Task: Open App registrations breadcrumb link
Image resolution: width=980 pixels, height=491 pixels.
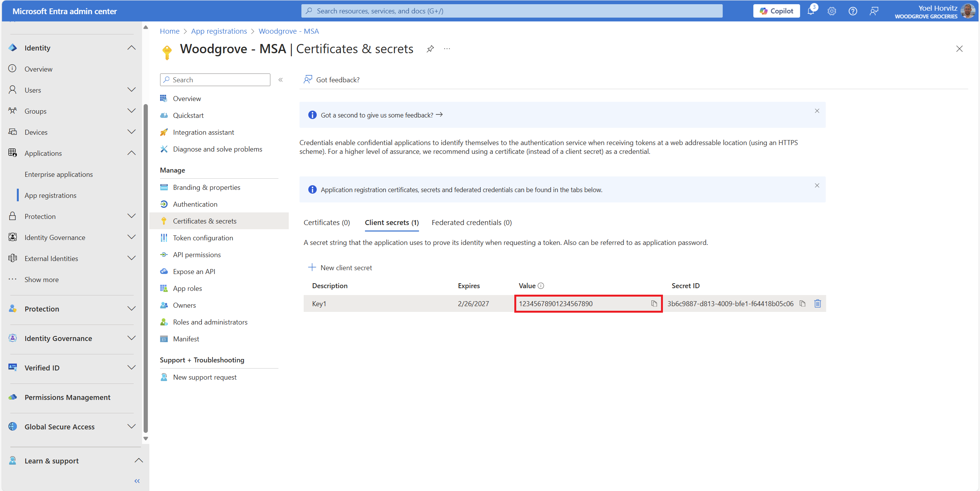Action: pos(219,31)
